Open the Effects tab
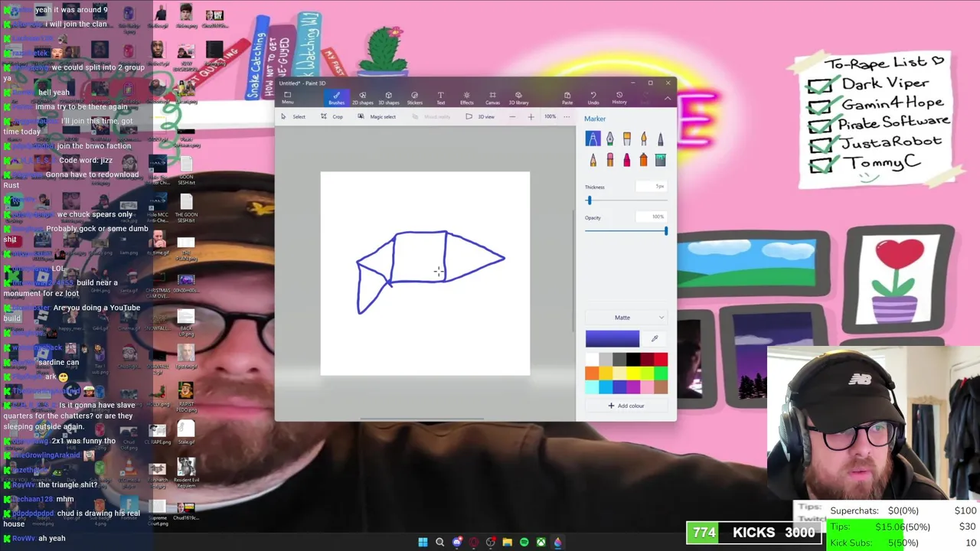Image resolution: width=980 pixels, height=551 pixels. pos(466,98)
